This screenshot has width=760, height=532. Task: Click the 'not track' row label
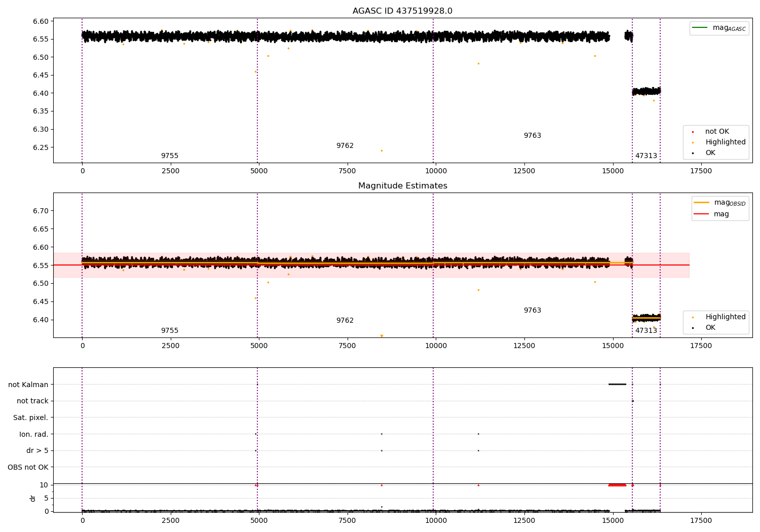pyautogui.click(x=32, y=401)
